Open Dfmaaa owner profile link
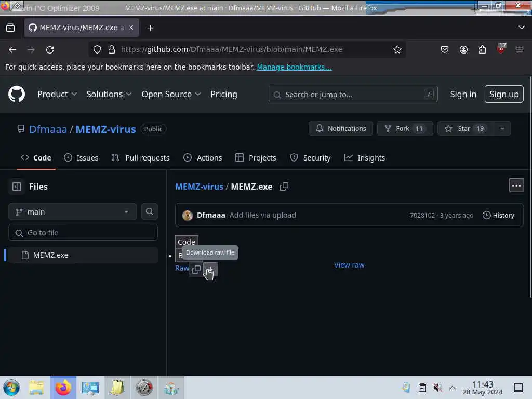 click(48, 129)
